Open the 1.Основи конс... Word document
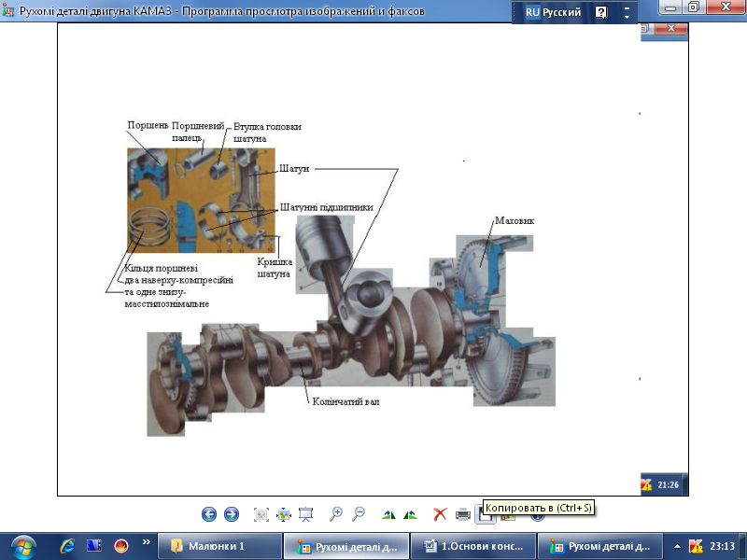This screenshot has width=747, height=560. [x=473, y=546]
